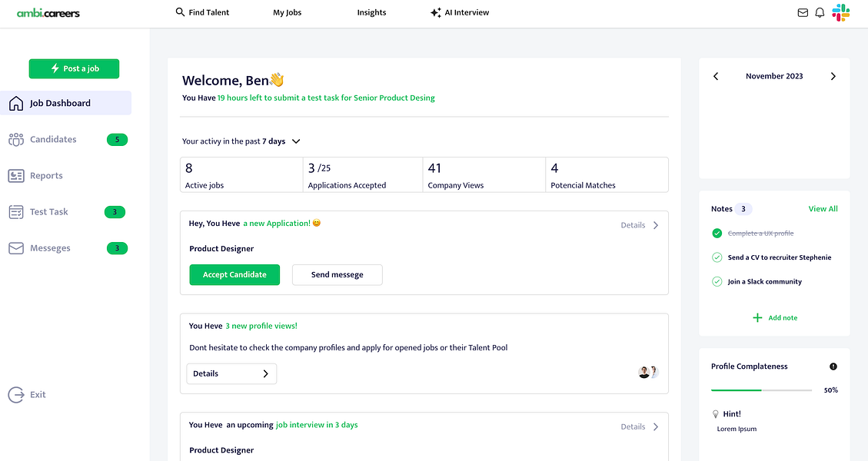Click the profile viewers avatar thumbnails
Image resolution: width=868 pixels, height=461 pixels.
click(648, 372)
